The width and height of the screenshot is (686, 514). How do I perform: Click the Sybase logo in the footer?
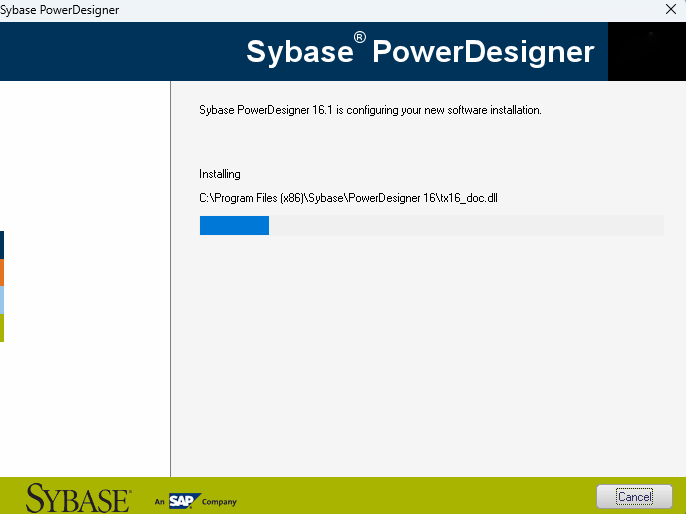click(x=78, y=498)
